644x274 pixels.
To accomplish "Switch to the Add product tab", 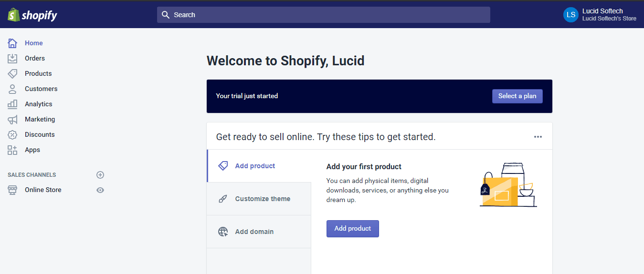I will point(259,166).
